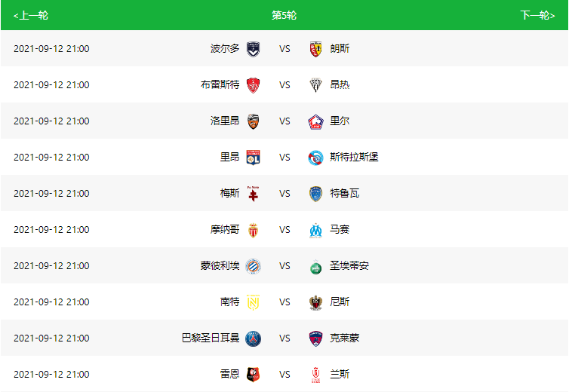569x392 pixels.
Task: Click the Lens club crest next to 朗斯
Action: [315, 49]
